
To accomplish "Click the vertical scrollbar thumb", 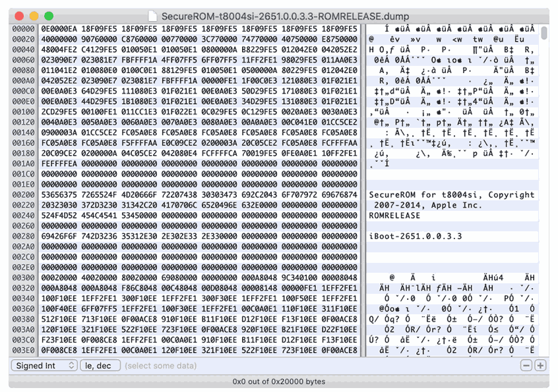I will click(543, 33).
